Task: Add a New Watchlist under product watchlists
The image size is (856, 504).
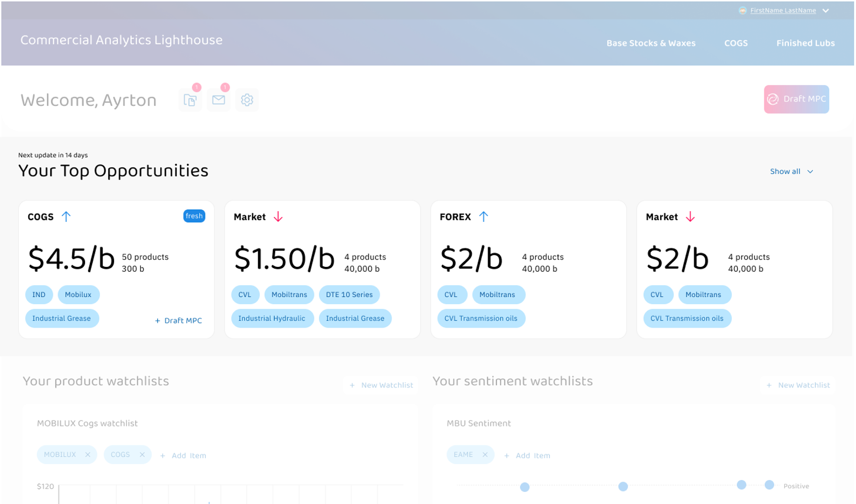Action: coord(382,385)
